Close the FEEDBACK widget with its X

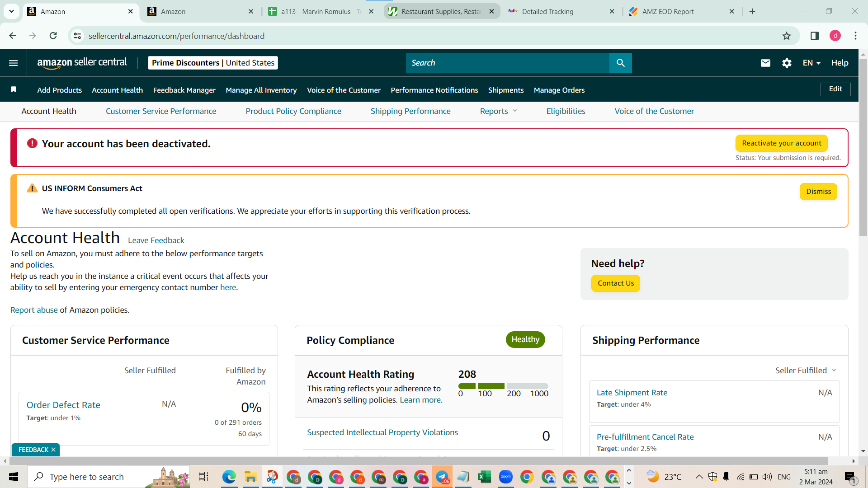click(53, 450)
